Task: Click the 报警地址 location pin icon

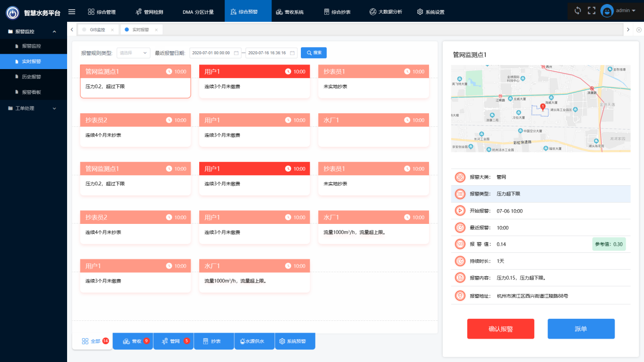Action: point(459,295)
